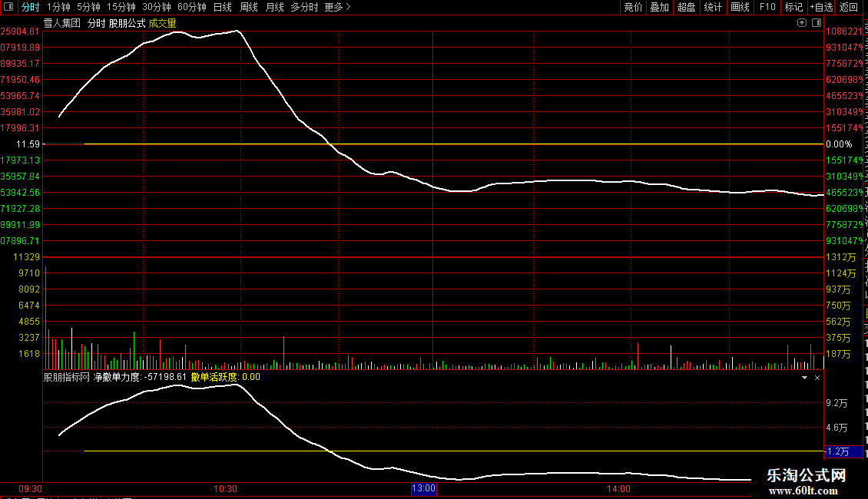Toggle the right sidebar panel icon
Image resolution: width=868 pixels, height=499 pixels.
[x=817, y=23]
